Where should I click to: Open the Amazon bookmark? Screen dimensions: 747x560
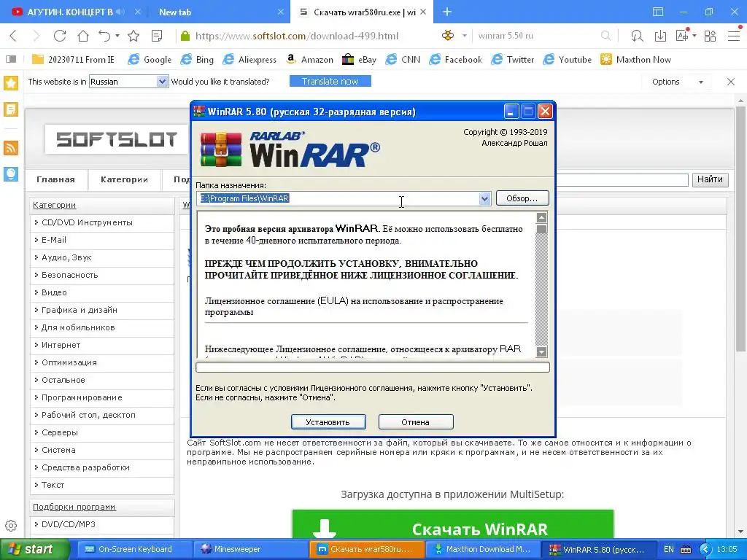pyautogui.click(x=309, y=59)
